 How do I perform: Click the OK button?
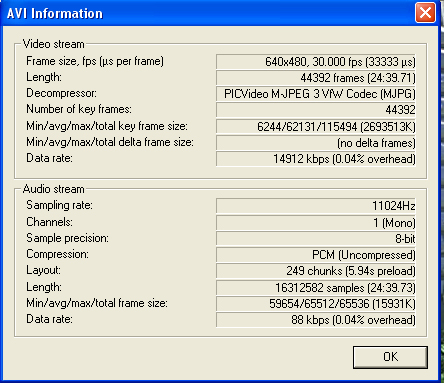tap(390, 357)
